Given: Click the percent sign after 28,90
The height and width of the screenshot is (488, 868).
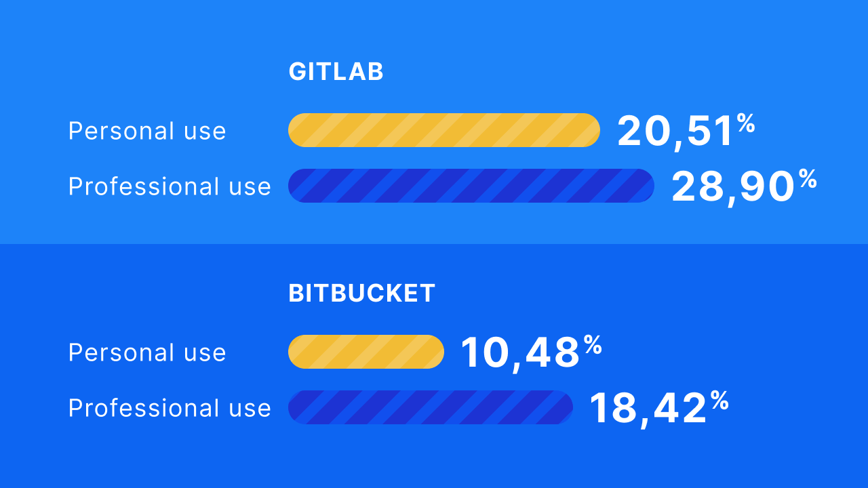Looking at the screenshot, I should (808, 178).
